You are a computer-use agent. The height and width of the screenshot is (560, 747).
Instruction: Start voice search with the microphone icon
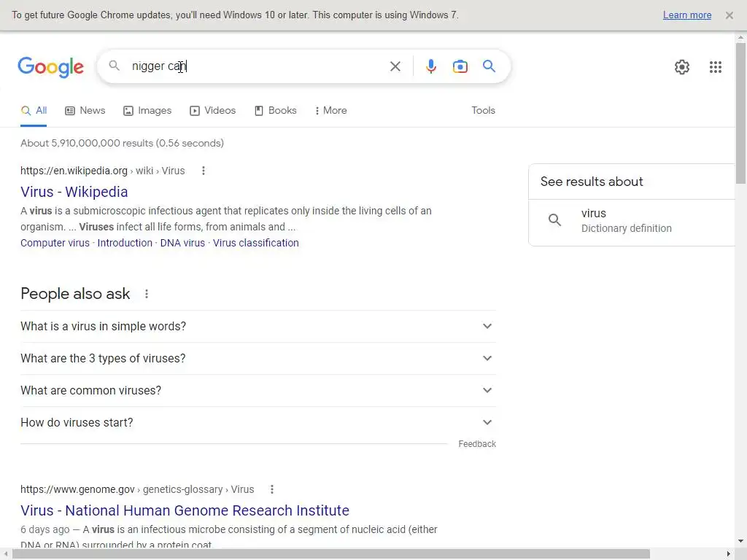430,66
